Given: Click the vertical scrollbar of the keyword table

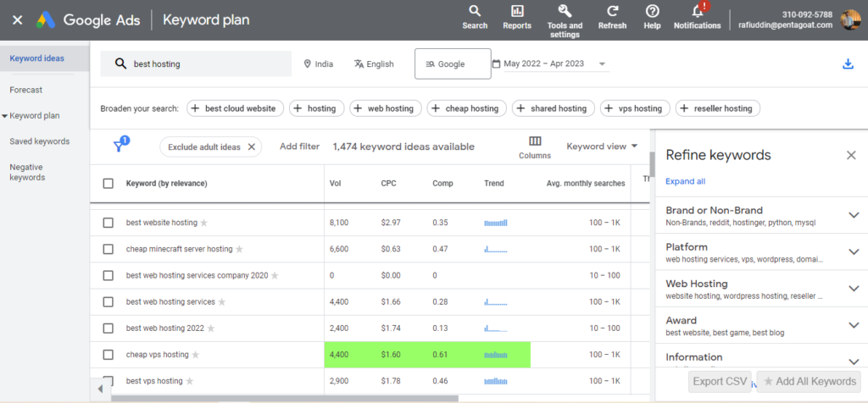Looking at the screenshot, I should pos(652,163).
